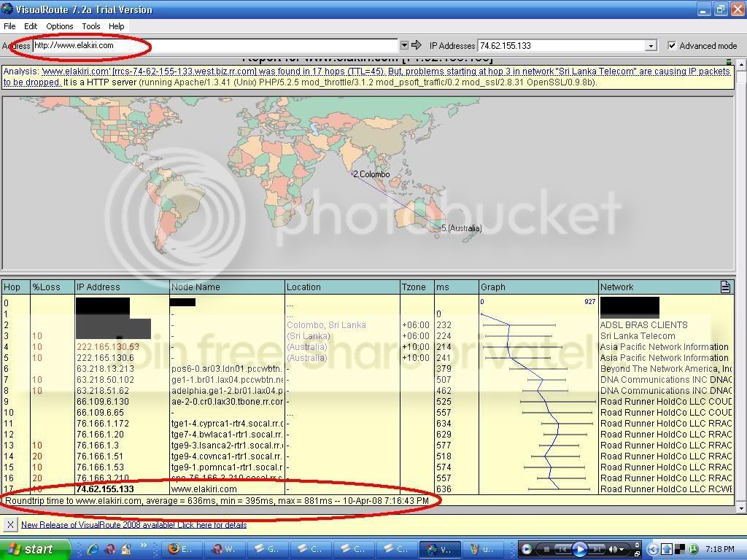747x560 pixels.
Task: Switch to the Firefox taskbar button
Action: [183, 549]
